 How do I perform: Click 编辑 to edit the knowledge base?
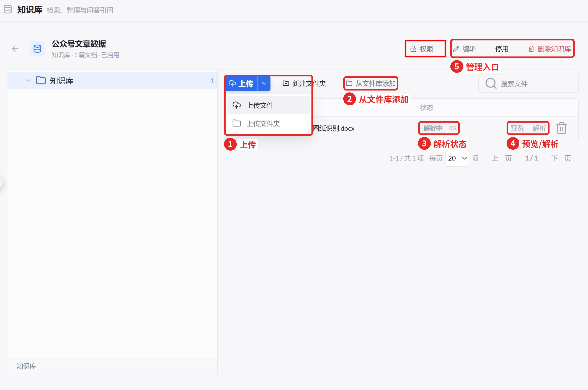click(465, 49)
